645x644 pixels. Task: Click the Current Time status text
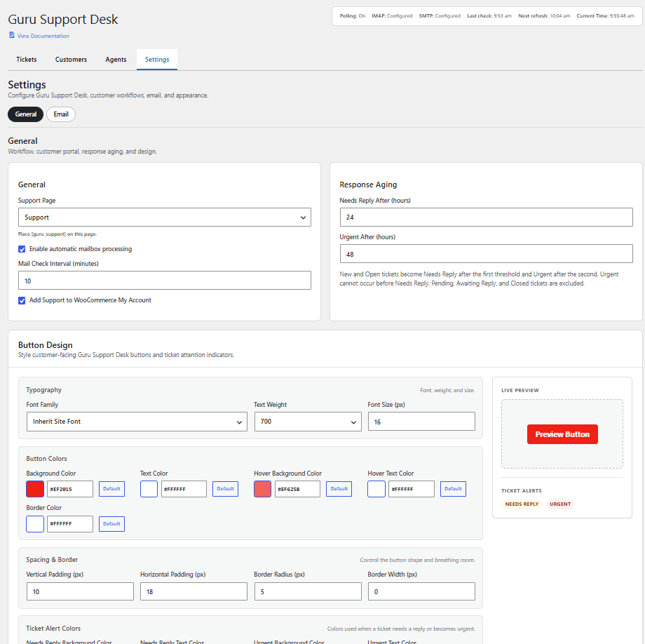(x=606, y=16)
